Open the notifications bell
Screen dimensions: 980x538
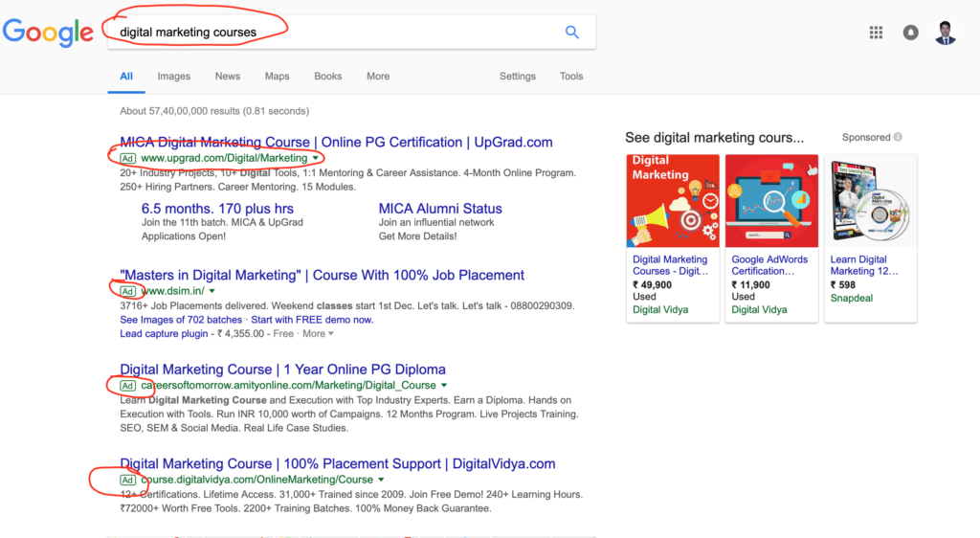point(911,33)
